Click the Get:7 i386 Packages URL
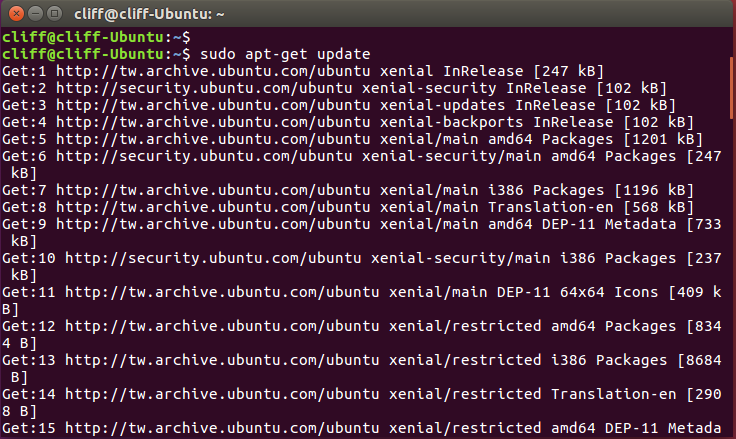The height and width of the screenshot is (439, 736). click(x=213, y=190)
